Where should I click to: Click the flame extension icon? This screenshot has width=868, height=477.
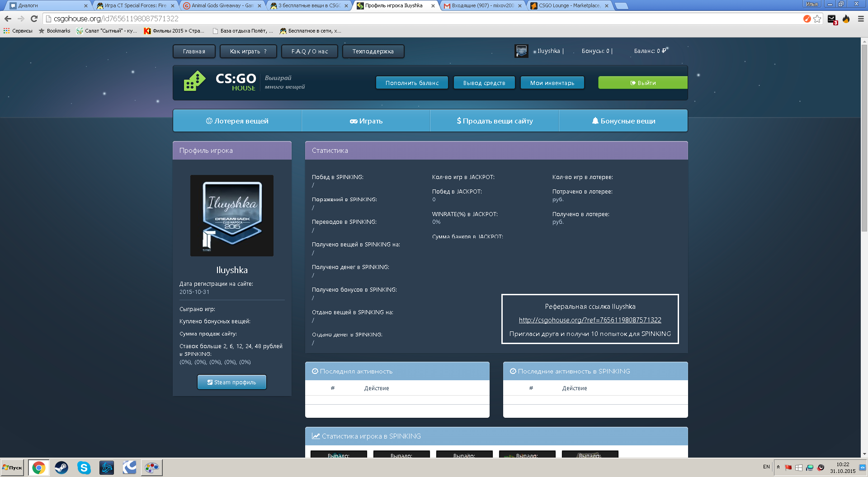[846, 19]
